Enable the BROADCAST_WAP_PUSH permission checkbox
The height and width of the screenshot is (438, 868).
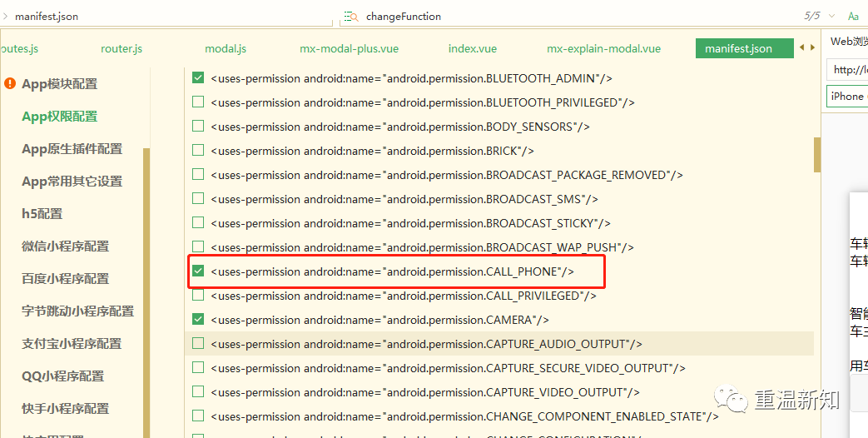pyautogui.click(x=197, y=246)
